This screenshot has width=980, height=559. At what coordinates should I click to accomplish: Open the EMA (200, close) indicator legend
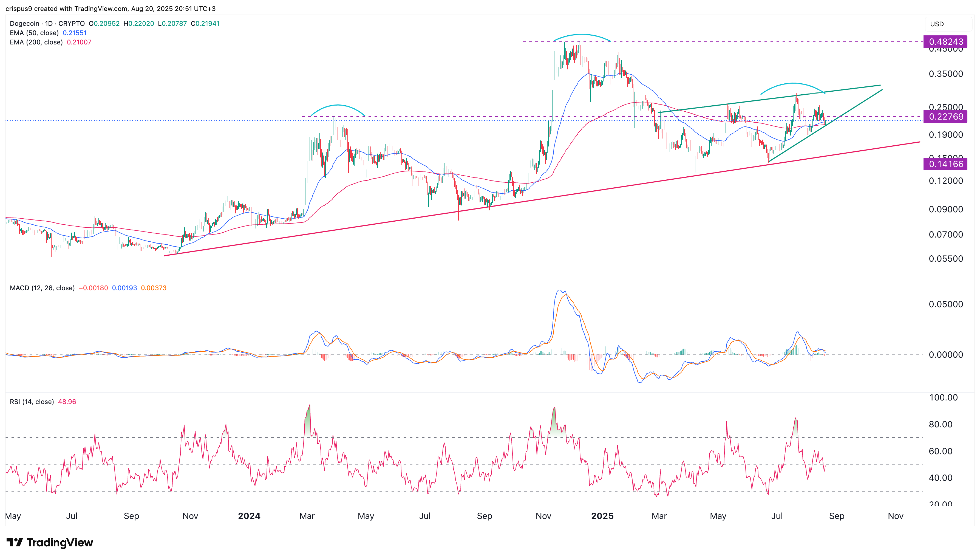pyautogui.click(x=36, y=42)
